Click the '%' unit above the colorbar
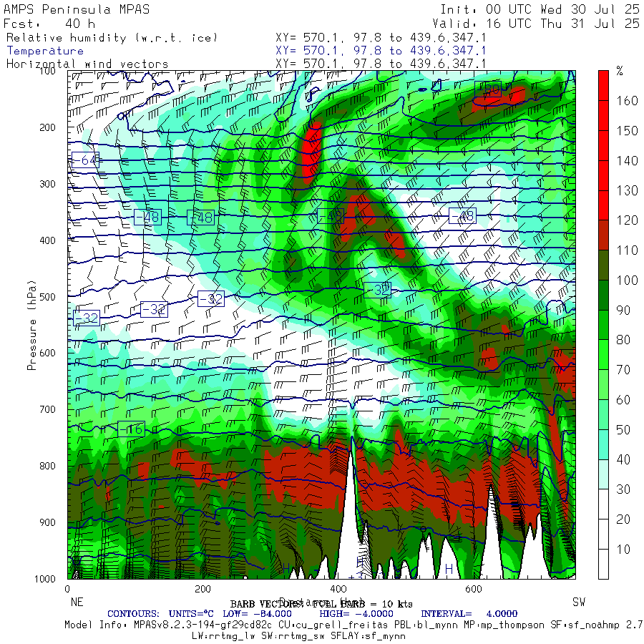 (x=620, y=72)
